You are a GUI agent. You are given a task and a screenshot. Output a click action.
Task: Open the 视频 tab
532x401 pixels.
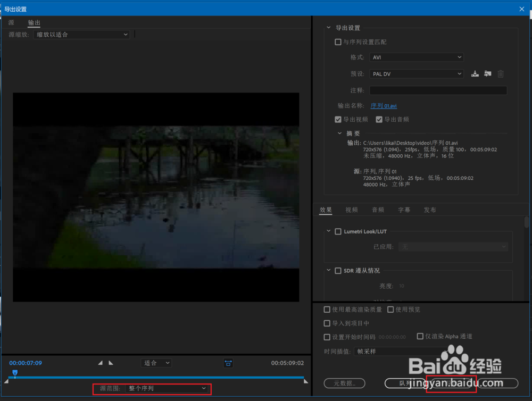(x=352, y=210)
